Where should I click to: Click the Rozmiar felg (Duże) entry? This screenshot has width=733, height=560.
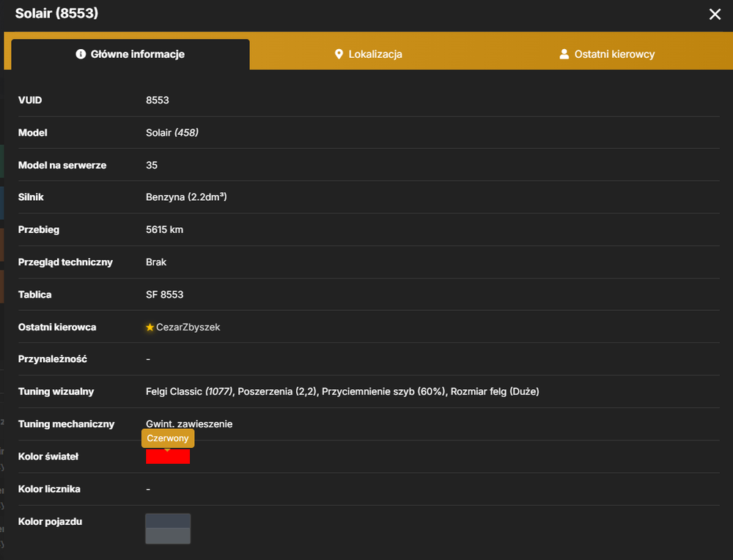coord(495,391)
